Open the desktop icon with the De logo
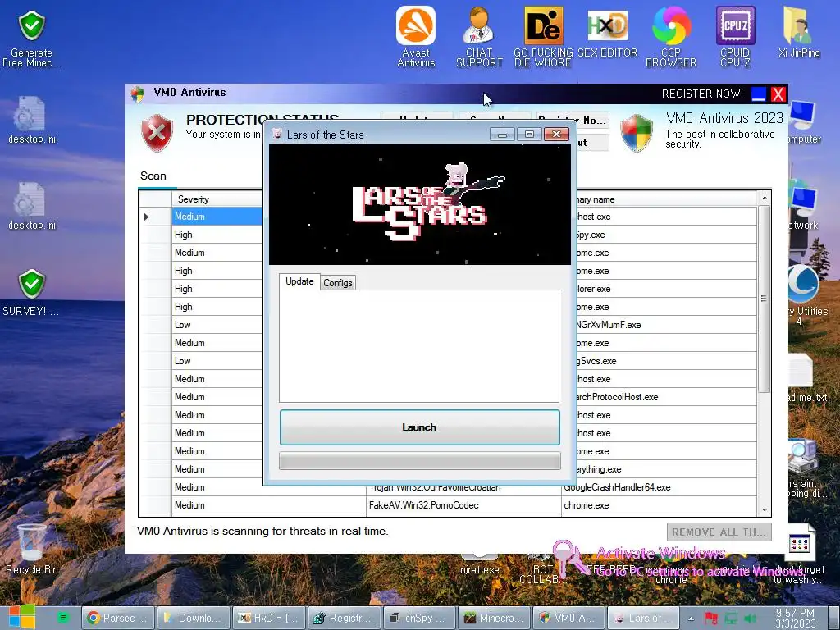Viewport: 840px width, 630px height. (x=543, y=36)
